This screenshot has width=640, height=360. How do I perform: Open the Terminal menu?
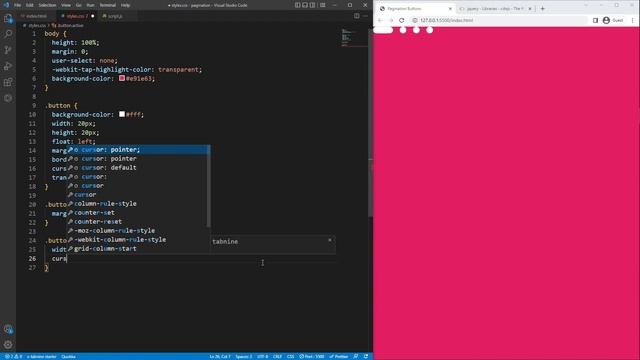(108, 5)
